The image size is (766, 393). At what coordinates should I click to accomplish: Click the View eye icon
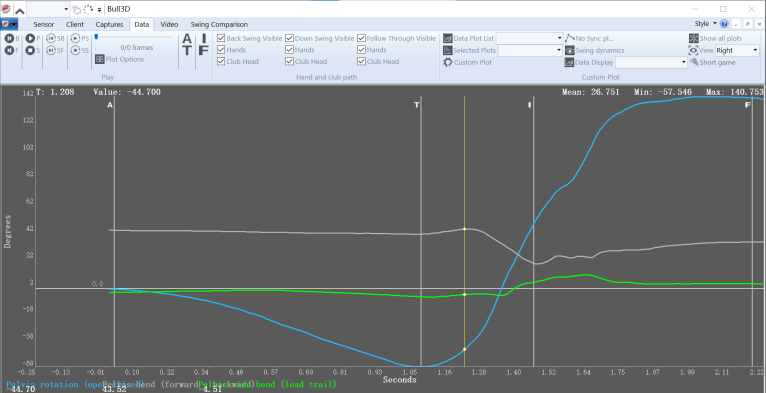pos(694,50)
